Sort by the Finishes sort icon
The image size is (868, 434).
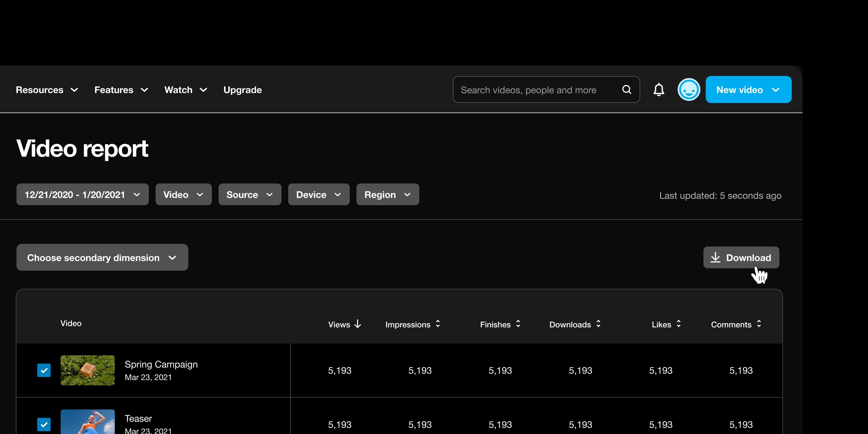518,324
